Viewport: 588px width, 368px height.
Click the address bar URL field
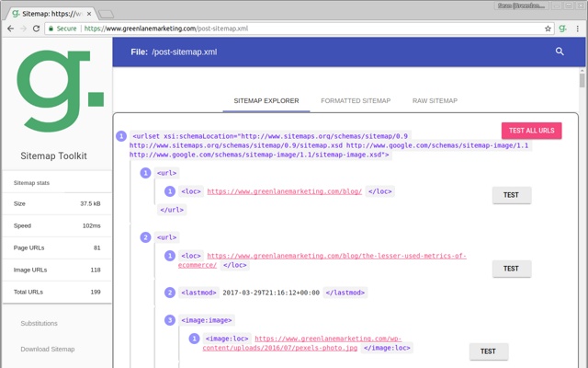(300, 29)
